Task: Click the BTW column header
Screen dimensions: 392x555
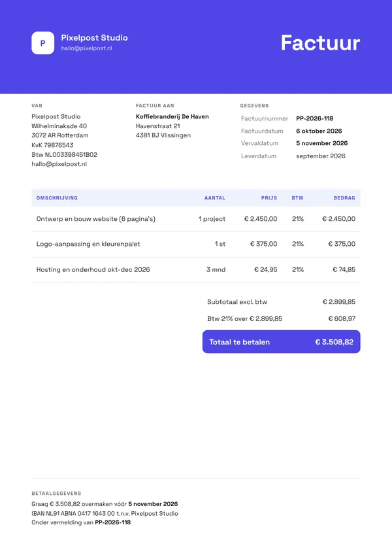Action: 297,198
